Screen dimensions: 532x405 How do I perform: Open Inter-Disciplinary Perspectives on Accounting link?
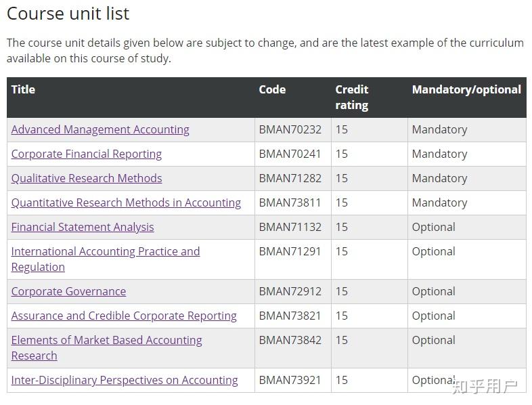(125, 380)
